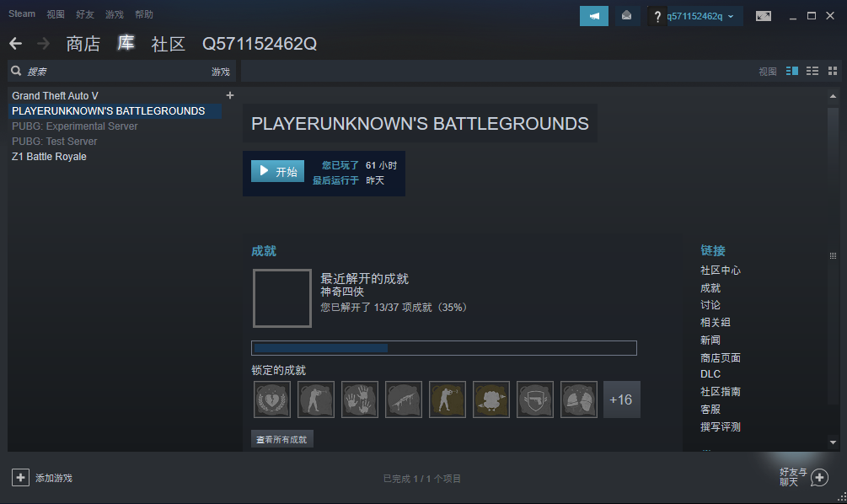This screenshot has width=847, height=504.
Task: Go forward with the right arrow
Action: click(43, 43)
